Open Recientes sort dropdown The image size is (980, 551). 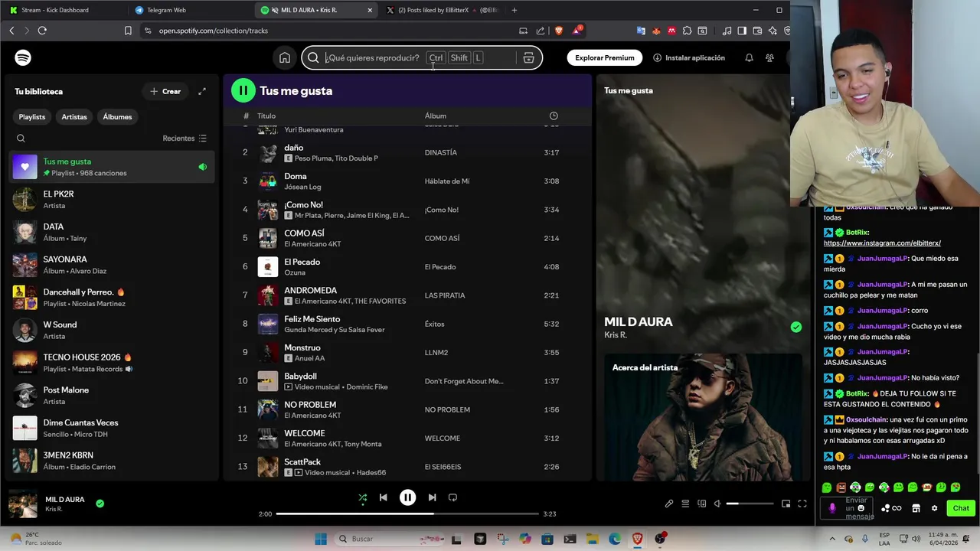click(185, 139)
